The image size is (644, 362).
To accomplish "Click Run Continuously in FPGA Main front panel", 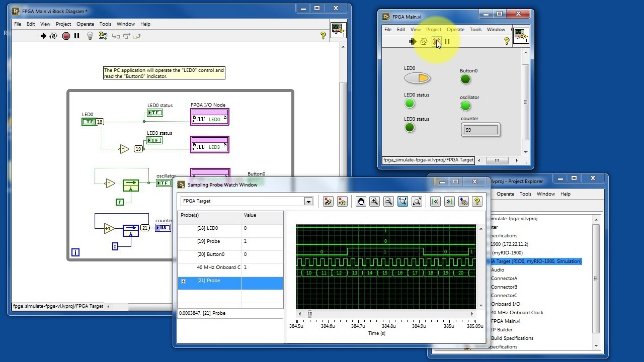I will (x=424, y=41).
